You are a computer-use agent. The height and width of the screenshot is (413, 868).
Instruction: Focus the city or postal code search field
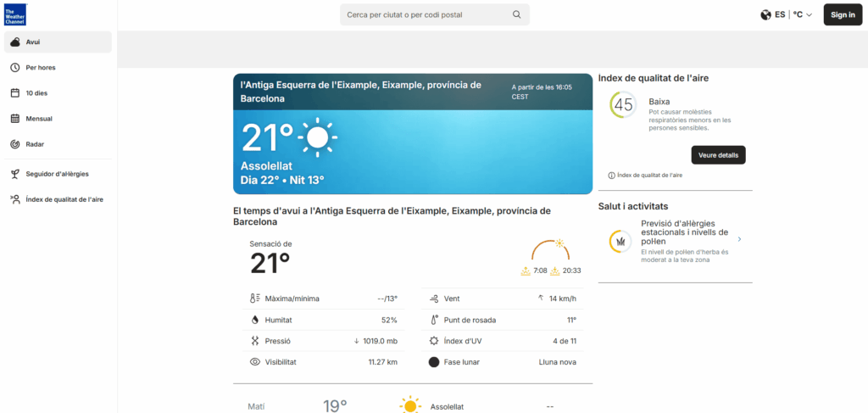pyautogui.click(x=435, y=15)
